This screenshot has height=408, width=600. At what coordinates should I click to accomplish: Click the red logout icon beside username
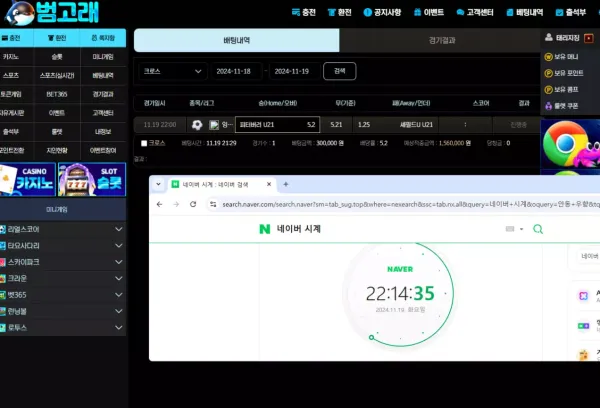589,38
